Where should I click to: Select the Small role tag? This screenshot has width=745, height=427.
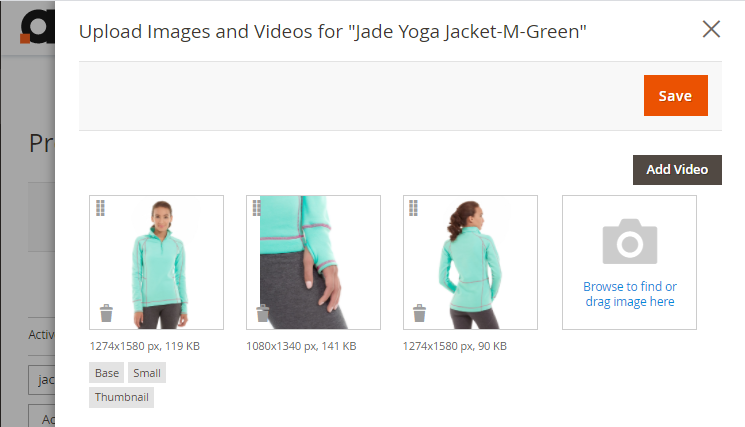(147, 373)
